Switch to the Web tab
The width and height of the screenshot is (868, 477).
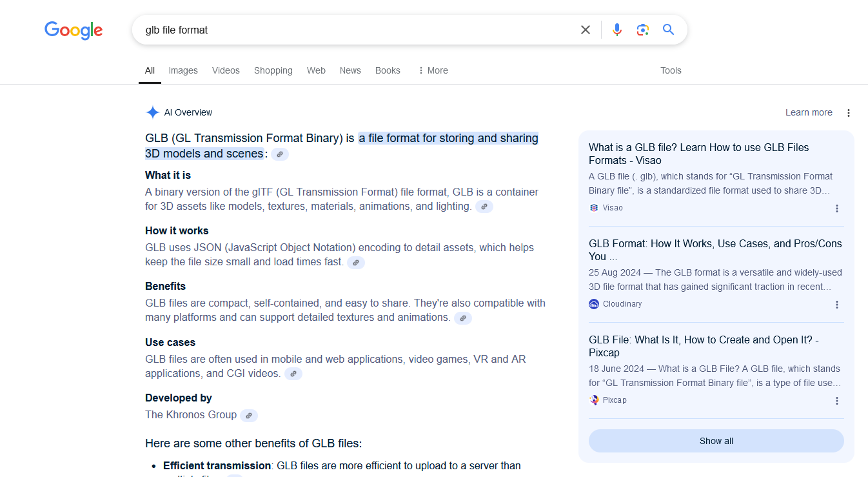[x=316, y=70]
